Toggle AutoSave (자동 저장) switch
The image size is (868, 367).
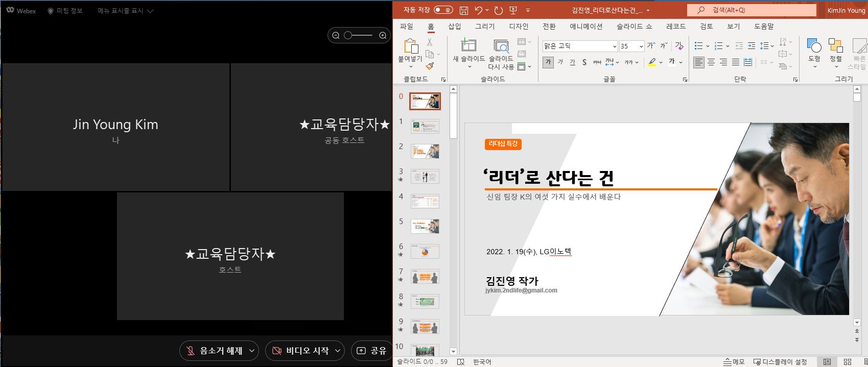pyautogui.click(x=443, y=10)
